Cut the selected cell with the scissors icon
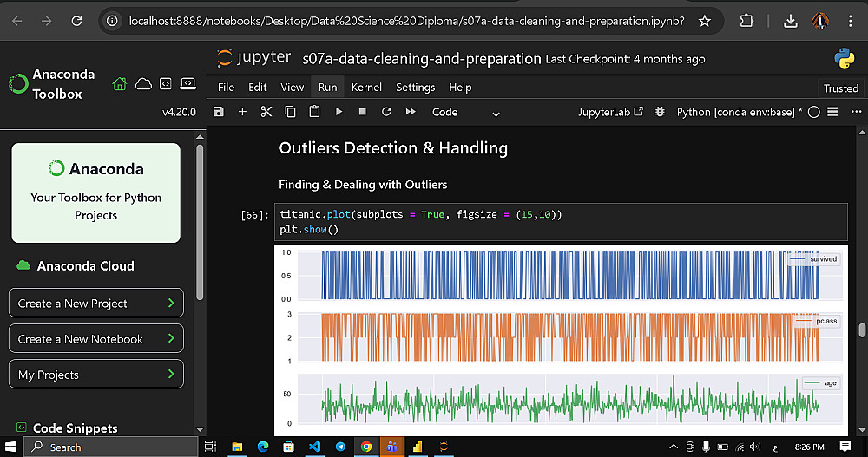This screenshot has height=457, width=868. click(266, 112)
